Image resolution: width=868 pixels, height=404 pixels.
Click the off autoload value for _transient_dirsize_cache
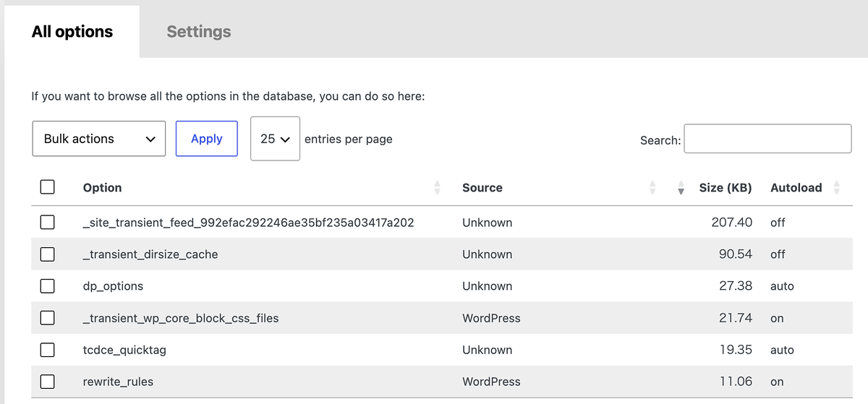click(x=778, y=254)
